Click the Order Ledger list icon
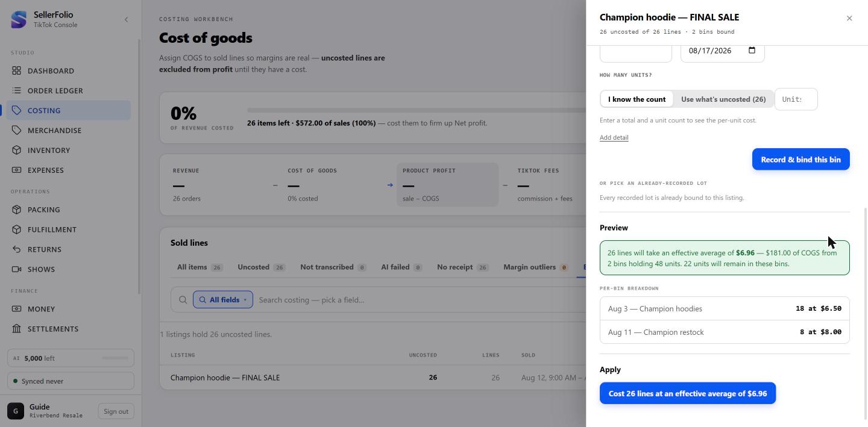868x427 pixels. tap(16, 90)
